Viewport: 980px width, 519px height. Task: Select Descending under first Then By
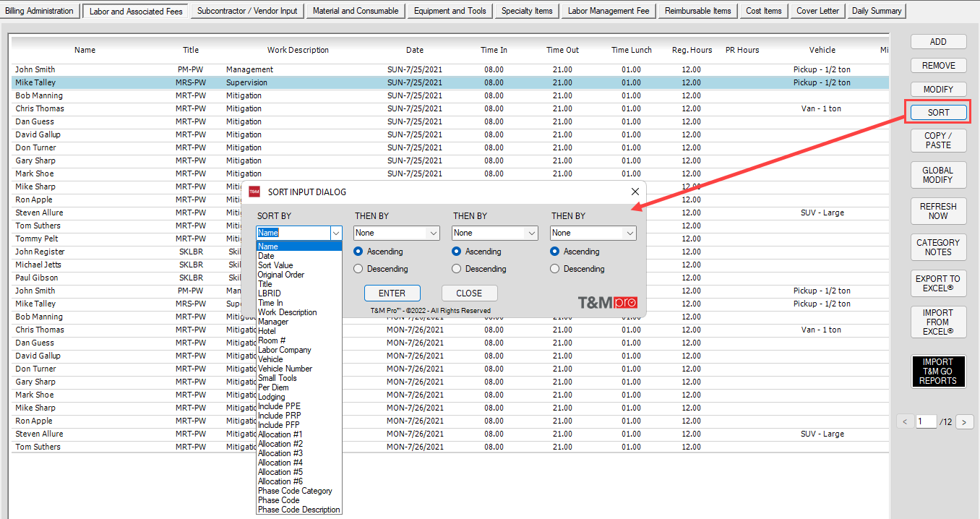pos(381,269)
